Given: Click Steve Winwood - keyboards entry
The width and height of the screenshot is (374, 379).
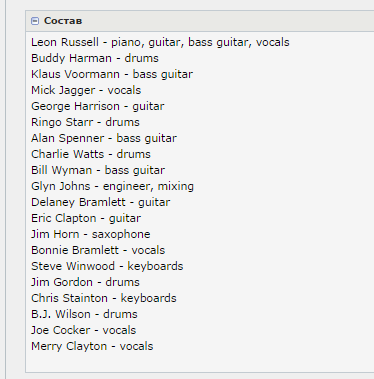Looking at the screenshot, I should [107, 266].
